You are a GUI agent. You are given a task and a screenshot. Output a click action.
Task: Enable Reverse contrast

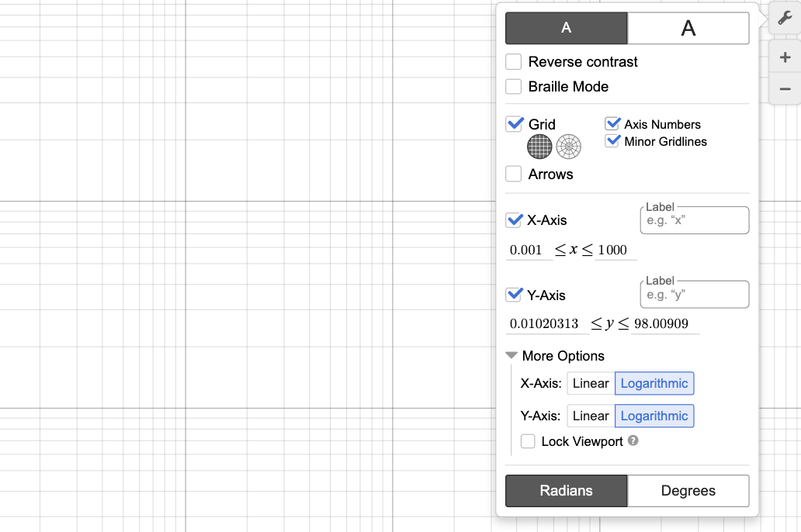[513, 61]
